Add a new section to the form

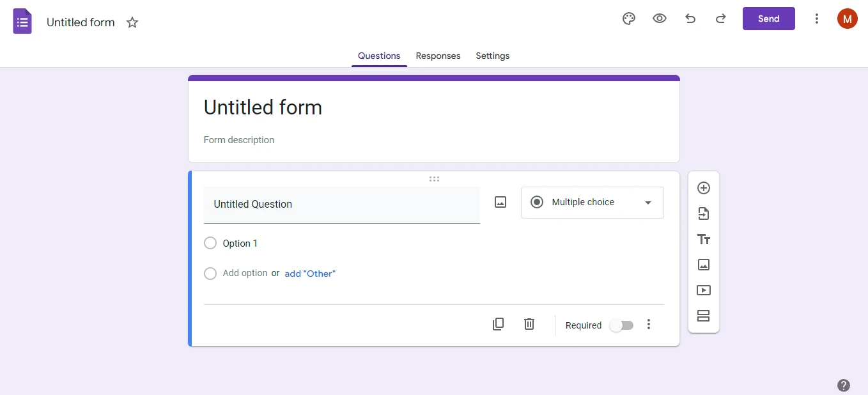click(x=704, y=316)
